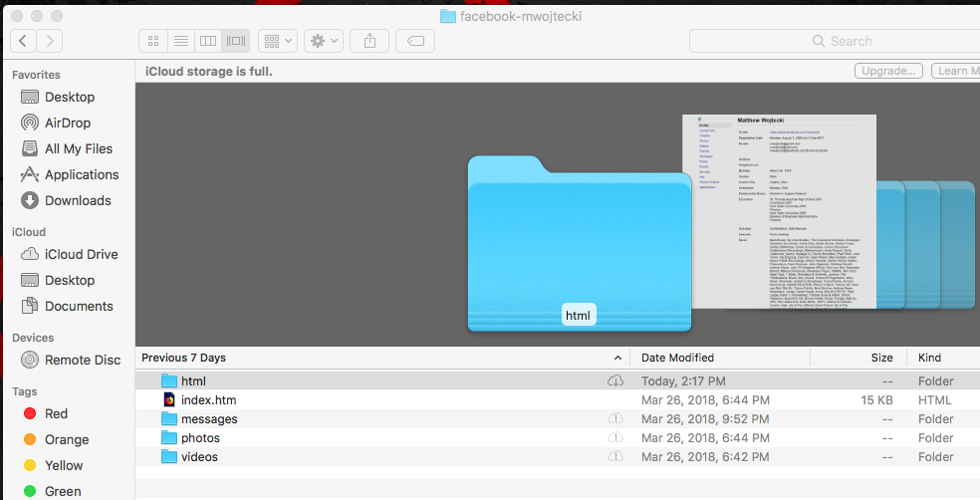Image resolution: width=980 pixels, height=500 pixels.
Task: Click the facebook-mwojtecki title folder icon
Action: [x=447, y=16]
